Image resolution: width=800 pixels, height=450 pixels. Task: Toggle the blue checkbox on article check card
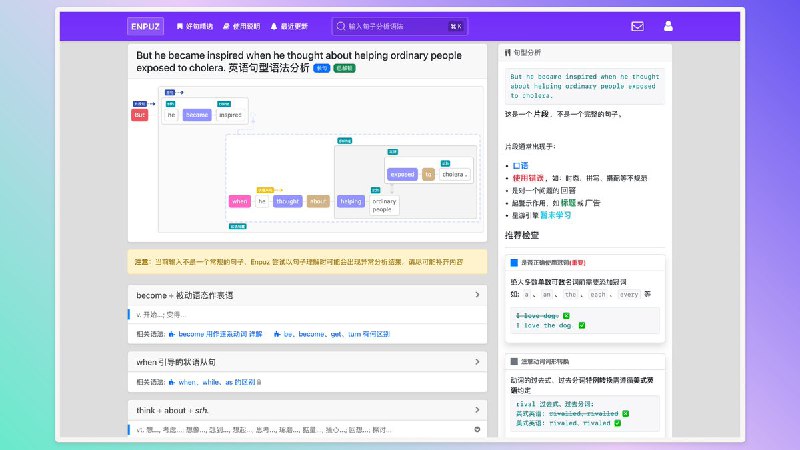click(514, 262)
